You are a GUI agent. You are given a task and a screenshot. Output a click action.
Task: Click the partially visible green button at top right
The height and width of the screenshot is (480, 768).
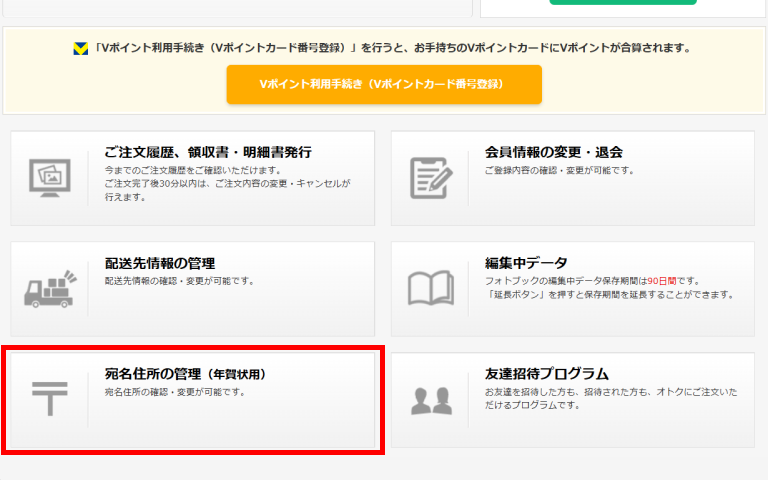click(623, 2)
